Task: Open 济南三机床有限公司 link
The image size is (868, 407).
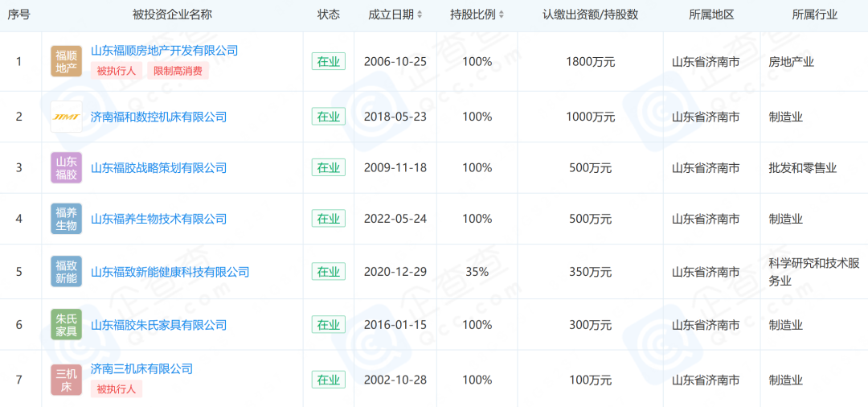Action: [x=141, y=368]
